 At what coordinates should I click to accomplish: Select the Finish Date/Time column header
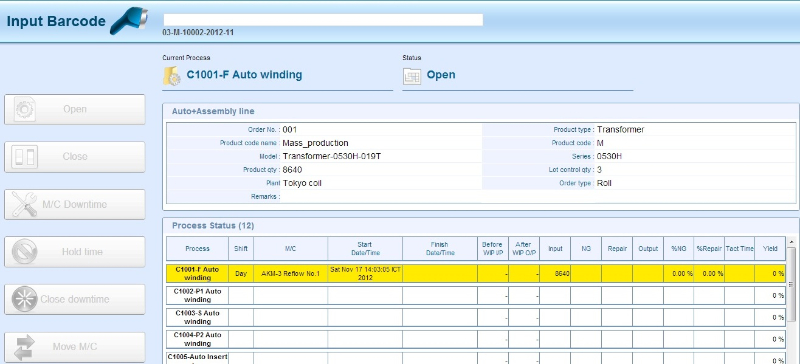(x=440, y=249)
